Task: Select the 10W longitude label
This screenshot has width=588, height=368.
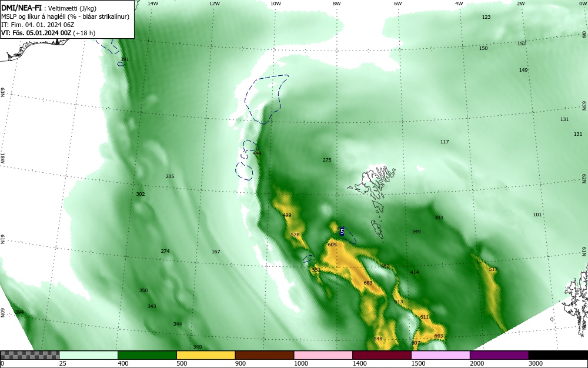Action: click(275, 4)
